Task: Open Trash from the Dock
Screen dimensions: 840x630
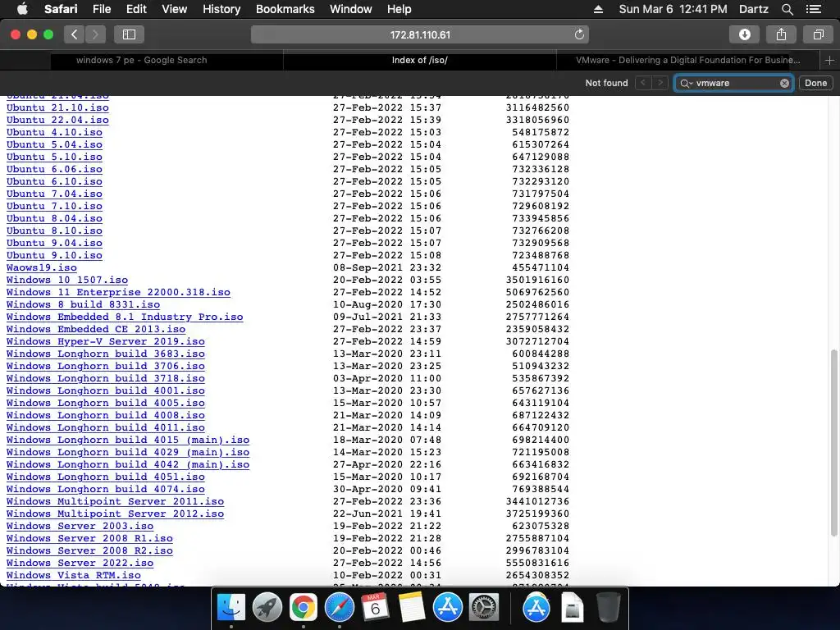Action: click(608, 608)
